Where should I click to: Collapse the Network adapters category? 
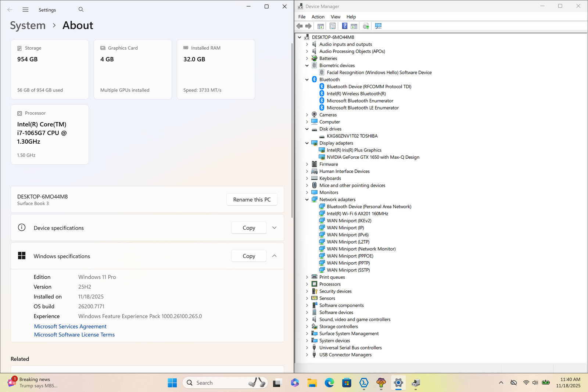[x=307, y=200]
